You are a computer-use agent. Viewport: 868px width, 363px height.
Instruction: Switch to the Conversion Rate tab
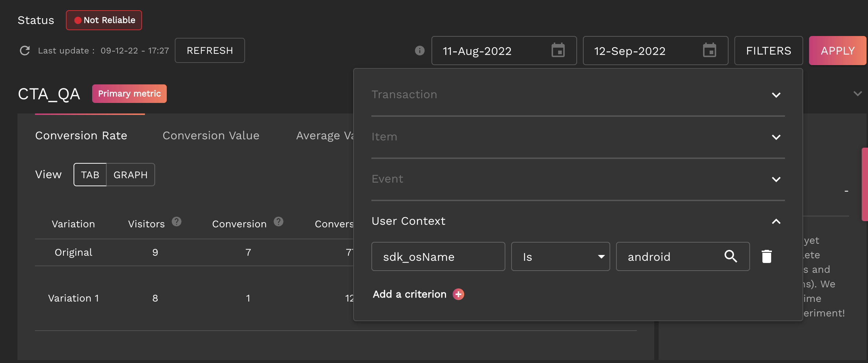click(x=81, y=135)
